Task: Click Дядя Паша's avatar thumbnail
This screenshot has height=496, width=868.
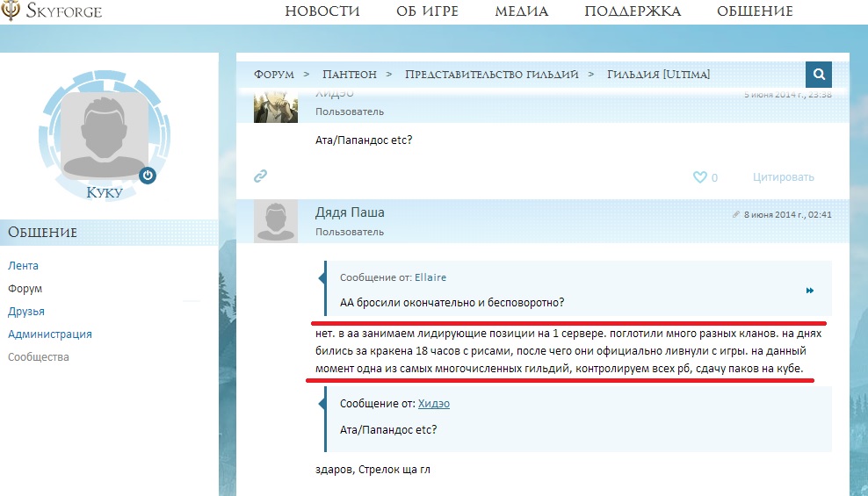Action: click(x=276, y=221)
